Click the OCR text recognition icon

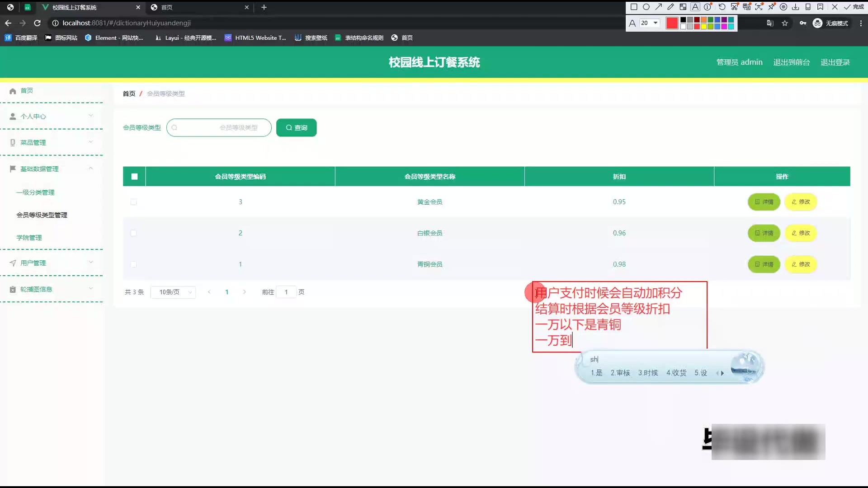pyautogui.click(x=759, y=7)
